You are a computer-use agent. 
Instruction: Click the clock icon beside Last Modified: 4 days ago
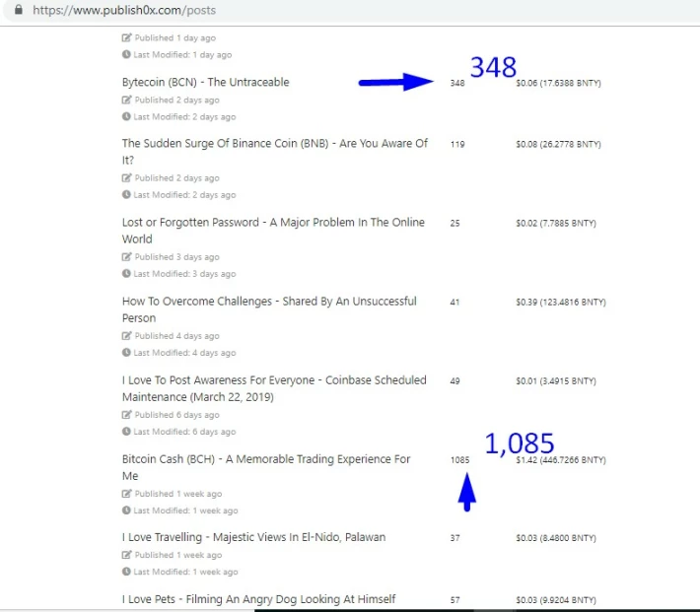click(126, 353)
